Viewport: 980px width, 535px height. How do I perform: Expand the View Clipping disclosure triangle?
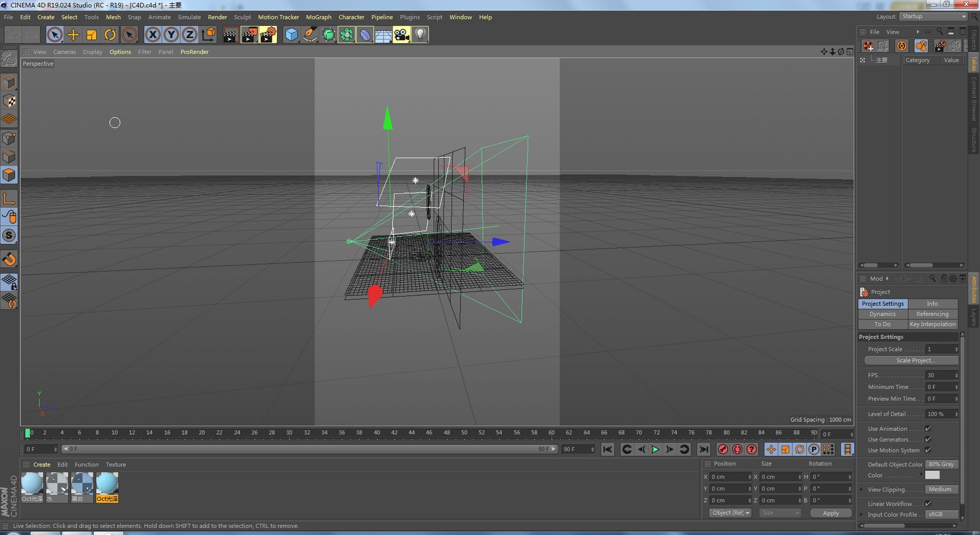coord(862,490)
